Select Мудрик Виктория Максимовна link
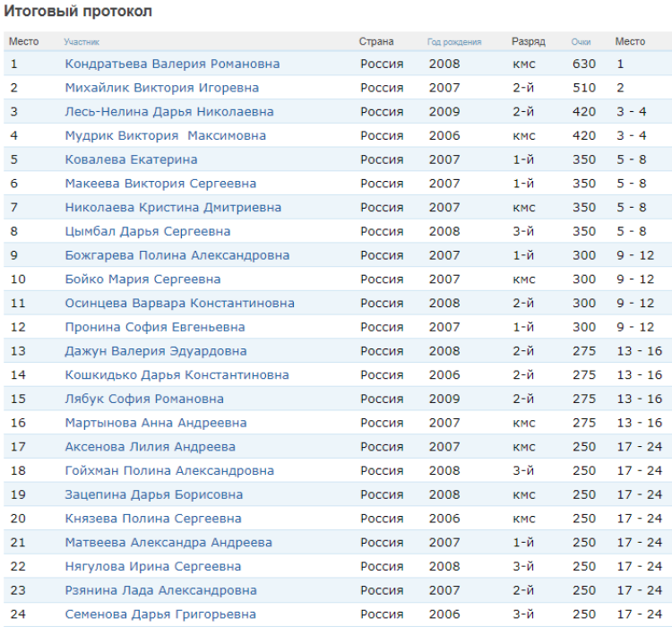The width and height of the screenshot is (672, 627). coord(165,136)
